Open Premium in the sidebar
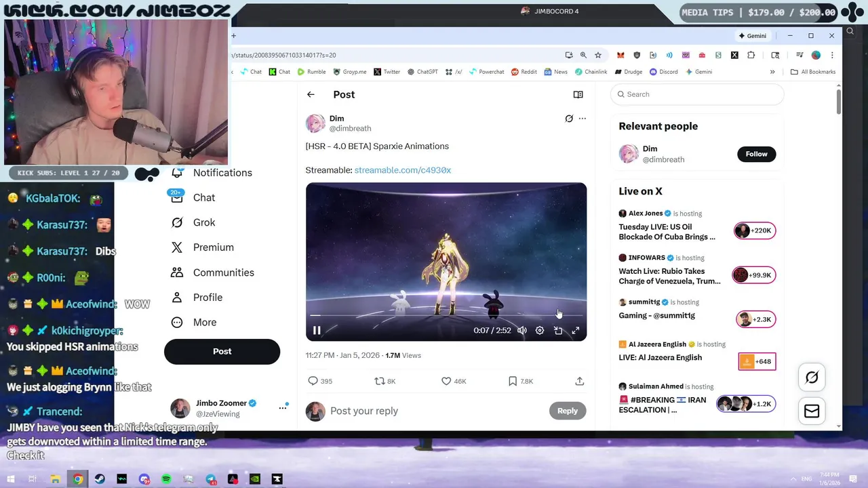 [x=203, y=247]
